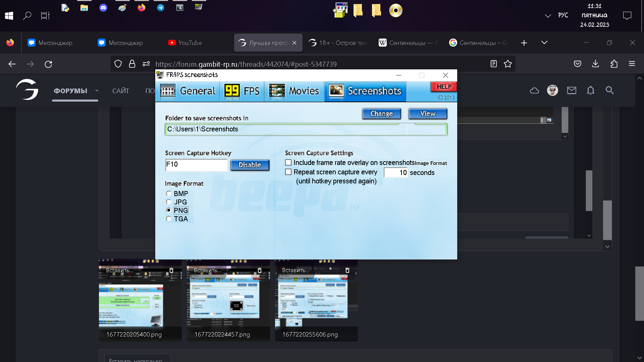
Task: Delete attachment 1677220205400.png via trash icon
Action: point(171,270)
